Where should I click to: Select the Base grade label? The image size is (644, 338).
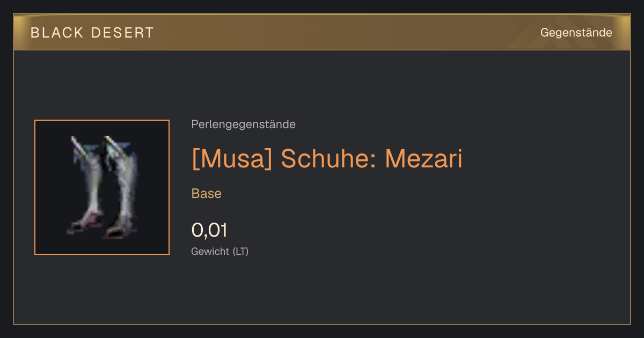click(x=207, y=194)
